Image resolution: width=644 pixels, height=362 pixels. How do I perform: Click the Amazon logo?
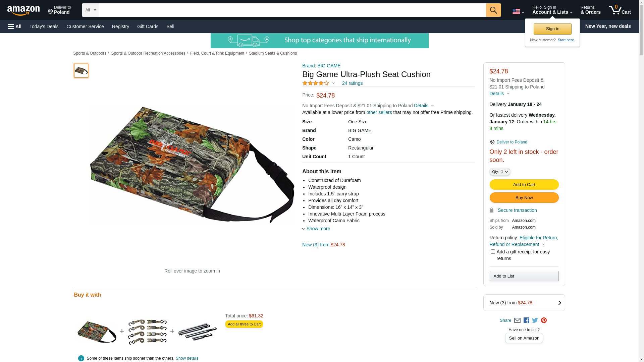coord(23,10)
